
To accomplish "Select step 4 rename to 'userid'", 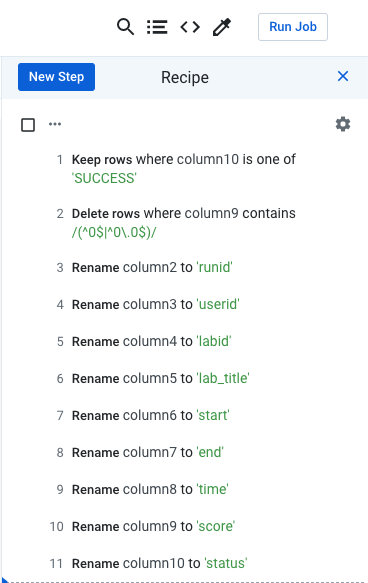I will tap(184, 305).
